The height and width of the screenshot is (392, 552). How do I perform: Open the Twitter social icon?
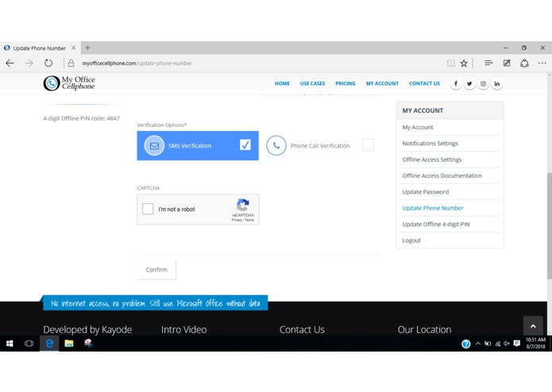tap(469, 83)
